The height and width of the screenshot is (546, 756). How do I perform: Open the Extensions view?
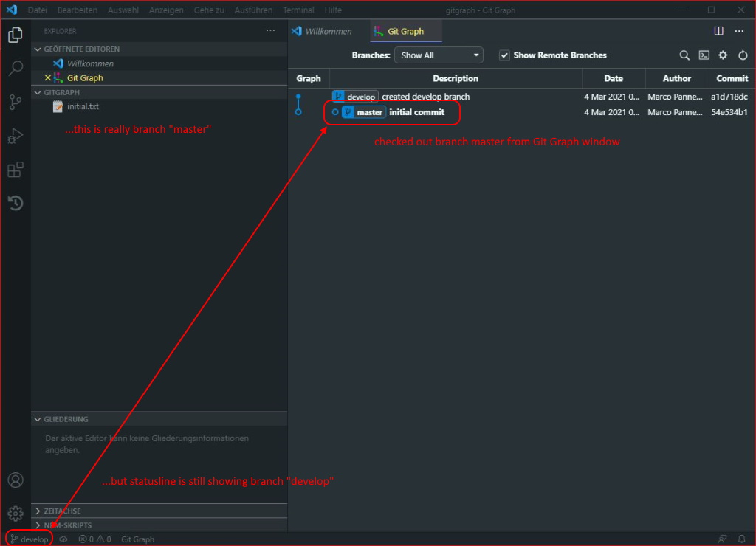coord(16,169)
